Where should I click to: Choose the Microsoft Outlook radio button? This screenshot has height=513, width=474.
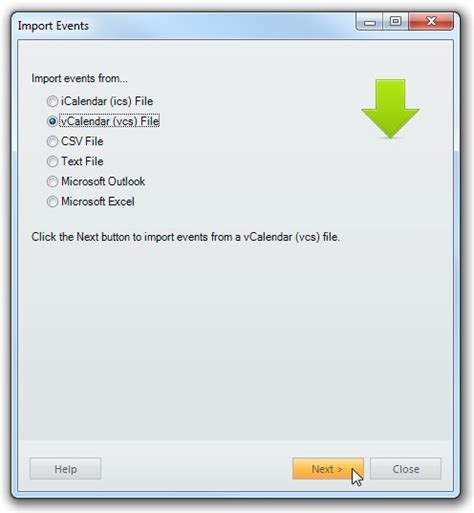(x=52, y=181)
